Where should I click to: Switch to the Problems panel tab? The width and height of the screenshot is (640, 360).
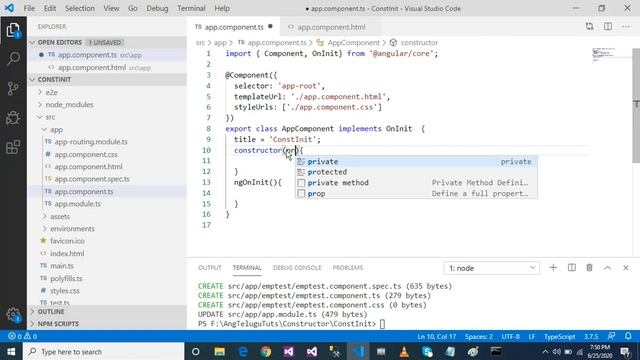[x=348, y=268]
